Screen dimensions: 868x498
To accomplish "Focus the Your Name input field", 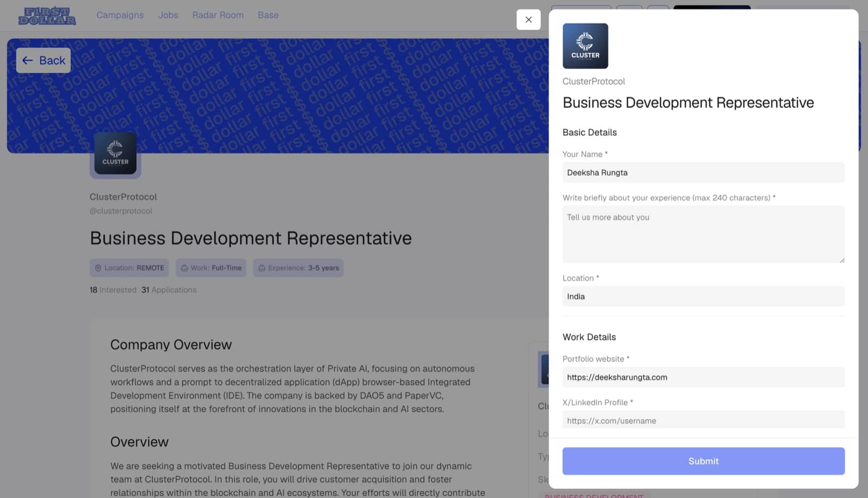I will click(704, 173).
